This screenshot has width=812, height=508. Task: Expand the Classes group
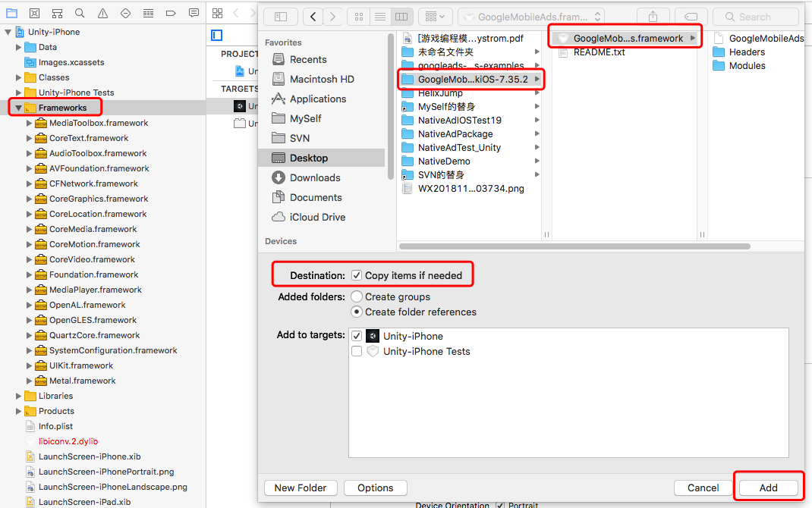click(19, 77)
